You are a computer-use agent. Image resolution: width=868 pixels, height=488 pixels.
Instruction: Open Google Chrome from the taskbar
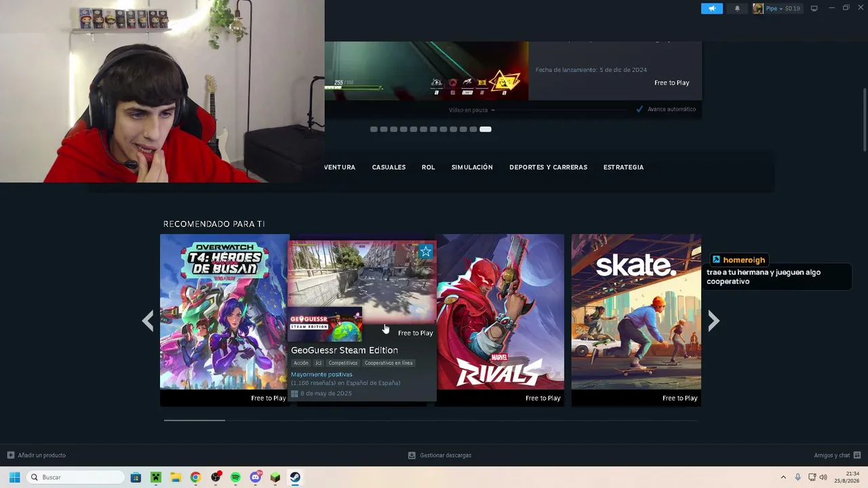[x=195, y=477]
